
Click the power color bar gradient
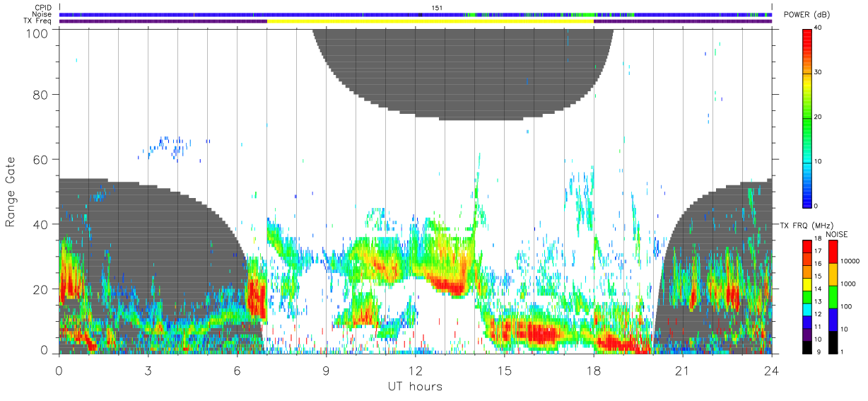pos(807,117)
